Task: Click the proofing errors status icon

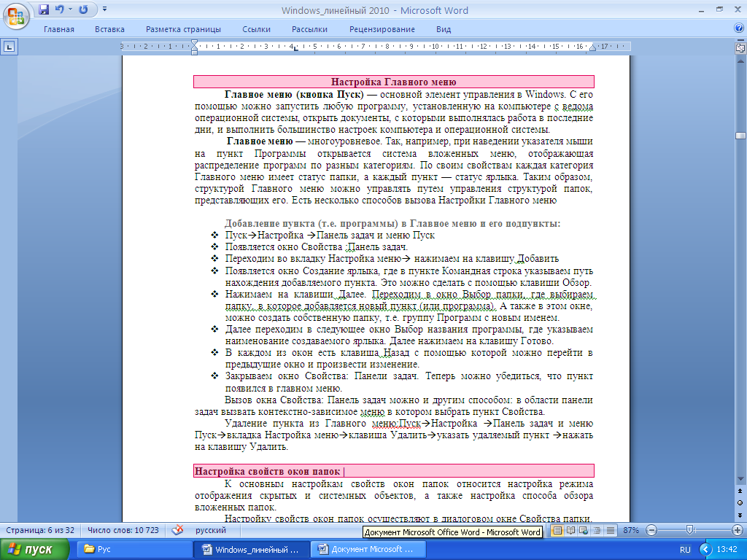Action: 178,530
